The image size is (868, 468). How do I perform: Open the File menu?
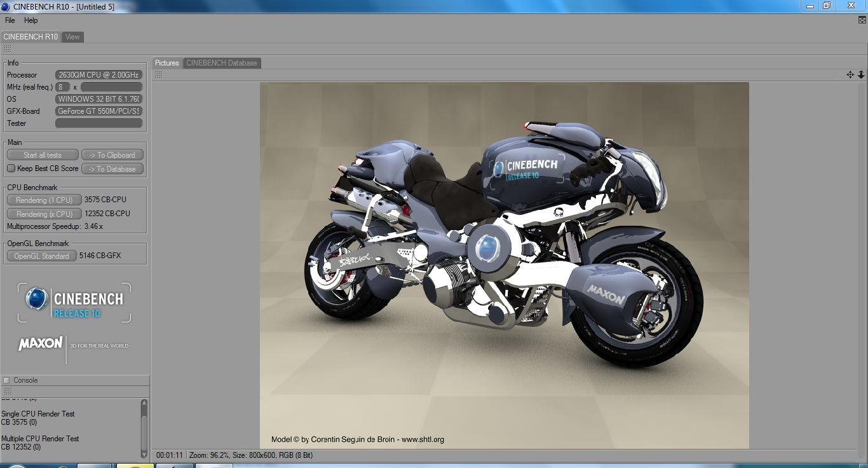[x=10, y=20]
